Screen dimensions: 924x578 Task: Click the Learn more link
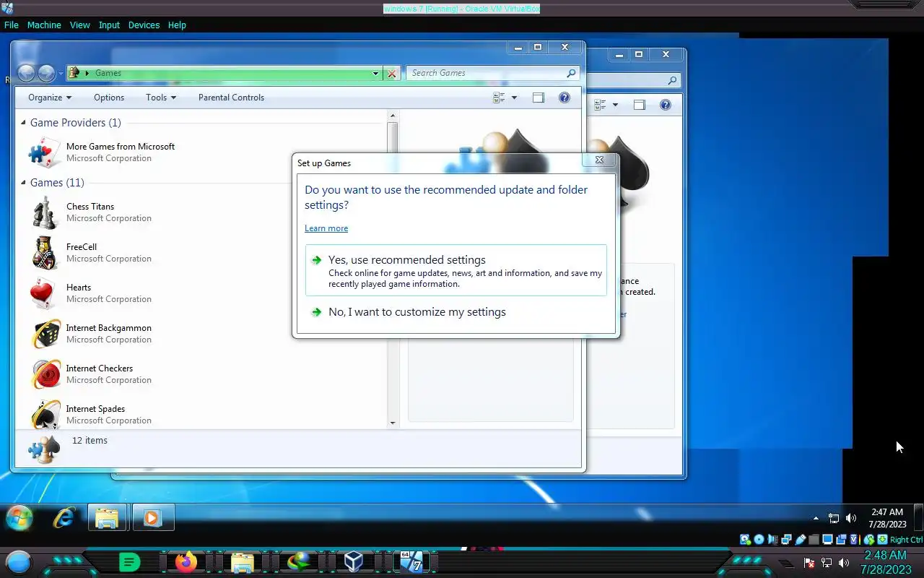click(326, 228)
